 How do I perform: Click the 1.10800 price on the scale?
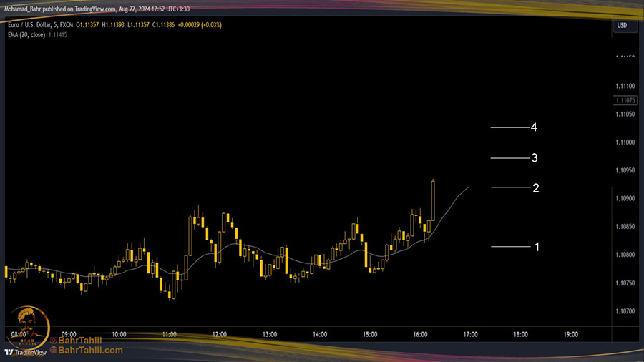coord(625,255)
